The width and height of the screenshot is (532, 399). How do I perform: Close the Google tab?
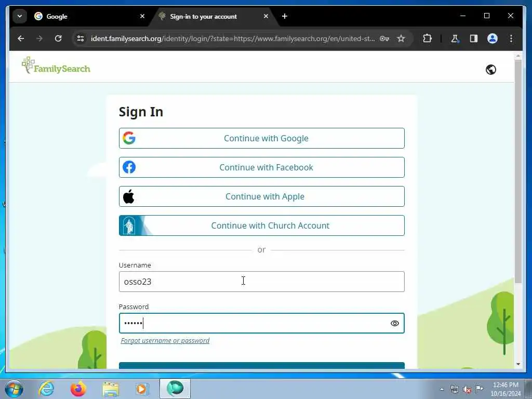point(142,16)
